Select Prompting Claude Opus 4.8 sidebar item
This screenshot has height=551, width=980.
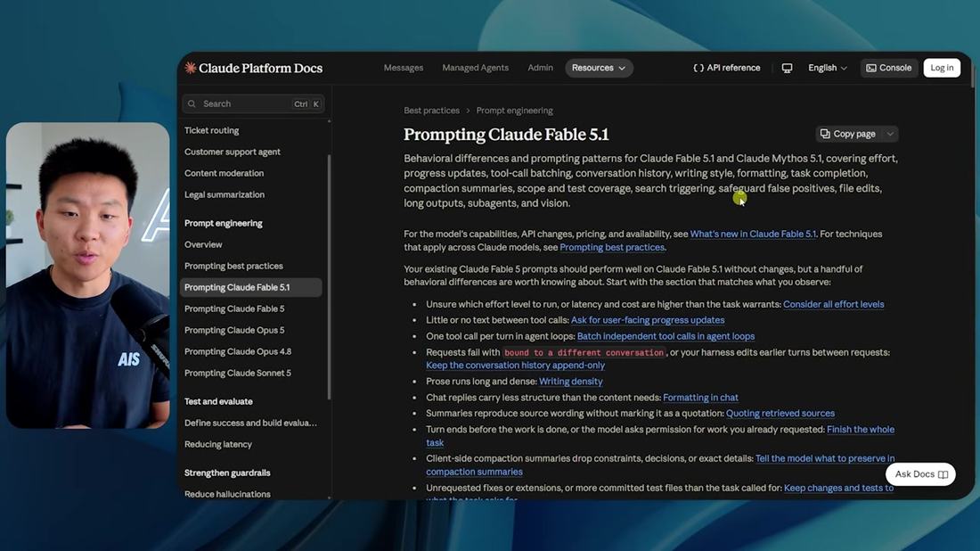point(238,351)
